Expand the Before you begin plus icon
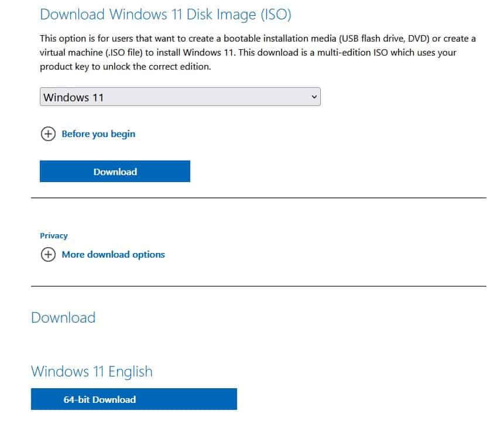The image size is (504, 421). pyautogui.click(x=48, y=134)
